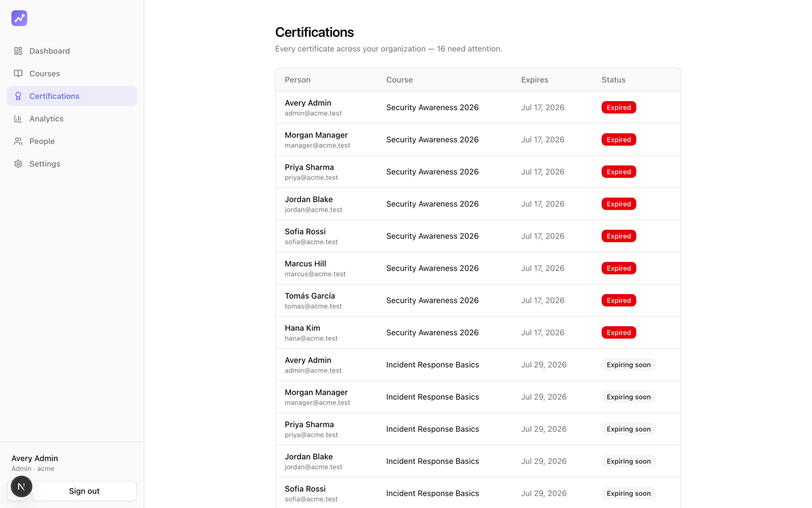Click Sofia Rossi in Incident Response row
812x508 pixels.
tap(305, 489)
